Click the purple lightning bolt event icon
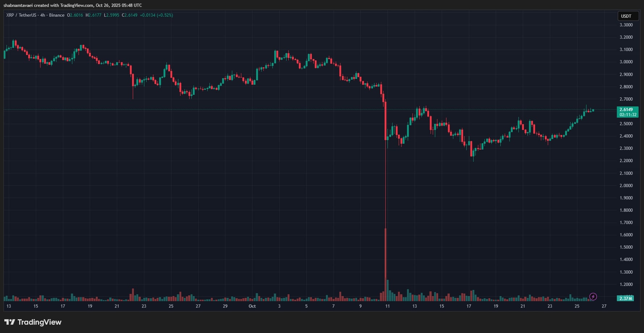Viewport: 644px width, 333px height. pos(593,297)
